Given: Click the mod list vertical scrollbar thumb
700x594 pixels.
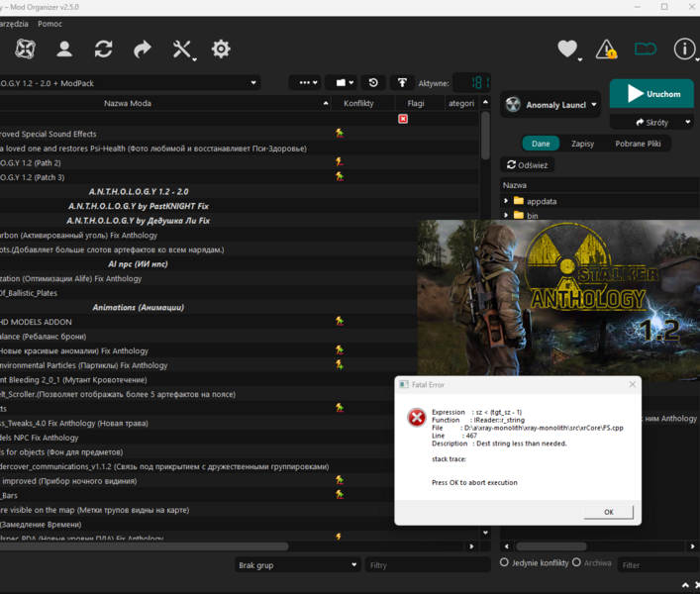Looking at the screenshot, I should coord(485,136).
